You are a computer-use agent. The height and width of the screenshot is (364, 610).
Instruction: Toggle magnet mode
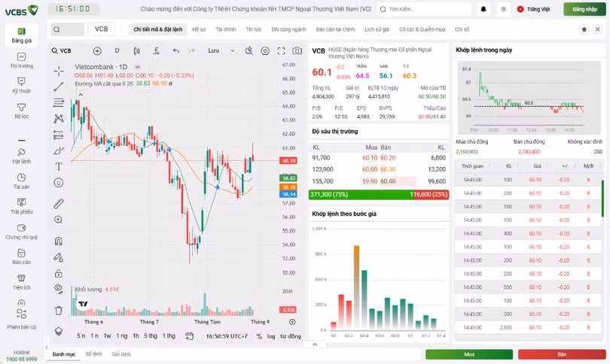pyautogui.click(x=59, y=241)
